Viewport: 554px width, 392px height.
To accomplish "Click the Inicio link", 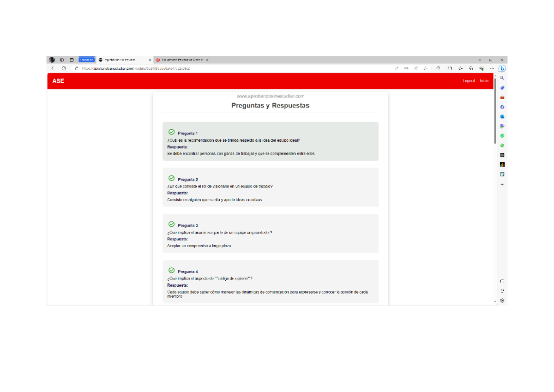I will (483, 81).
